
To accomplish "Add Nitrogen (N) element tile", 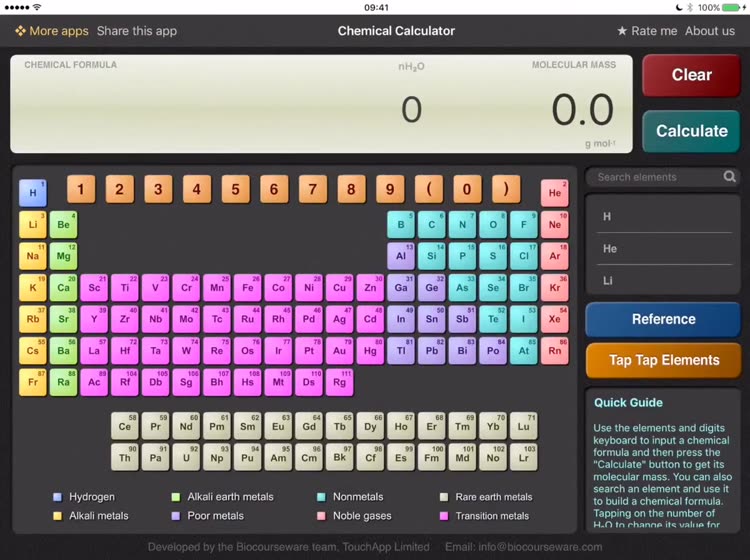I will [462, 224].
